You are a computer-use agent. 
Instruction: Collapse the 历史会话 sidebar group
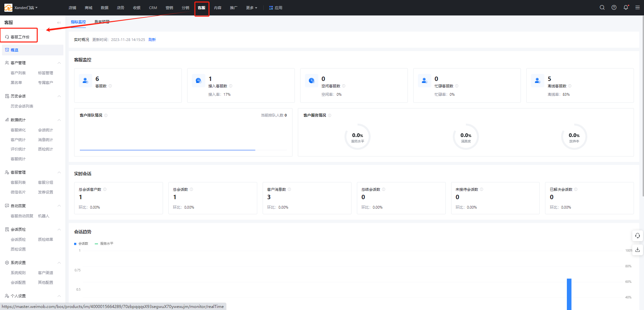coord(59,96)
